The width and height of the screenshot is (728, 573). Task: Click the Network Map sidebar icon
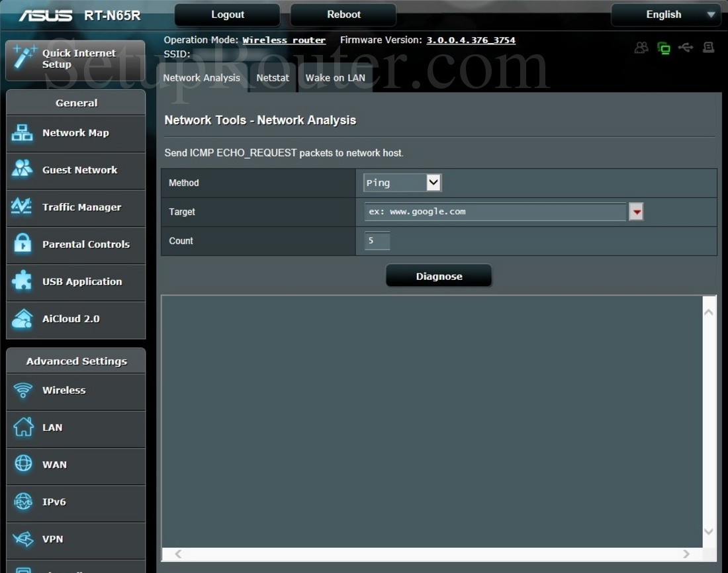pyautogui.click(x=23, y=133)
